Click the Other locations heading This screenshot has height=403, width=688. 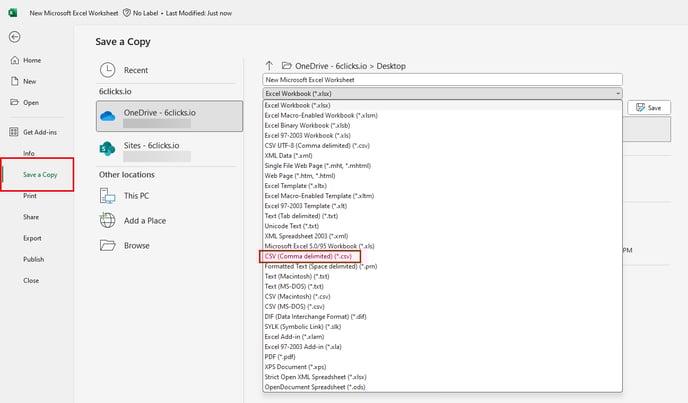127,174
